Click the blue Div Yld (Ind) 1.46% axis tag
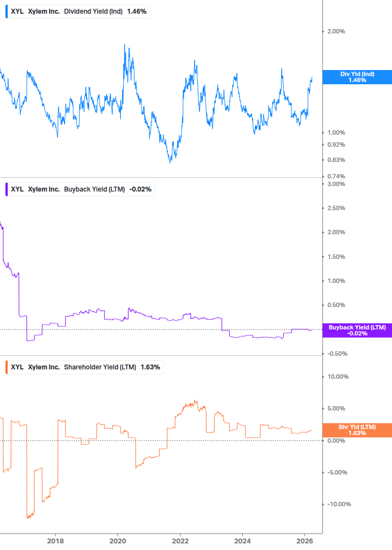The image size is (392, 550). [x=357, y=77]
